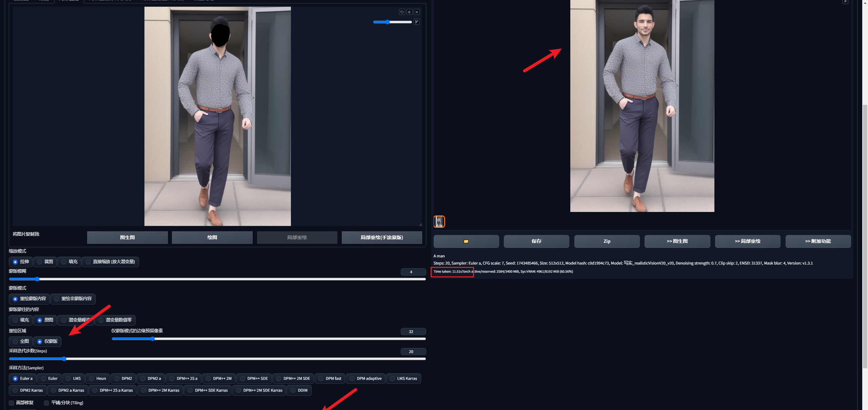Copy image to 图生图
The height and width of the screenshot is (410, 868).
coord(127,238)
